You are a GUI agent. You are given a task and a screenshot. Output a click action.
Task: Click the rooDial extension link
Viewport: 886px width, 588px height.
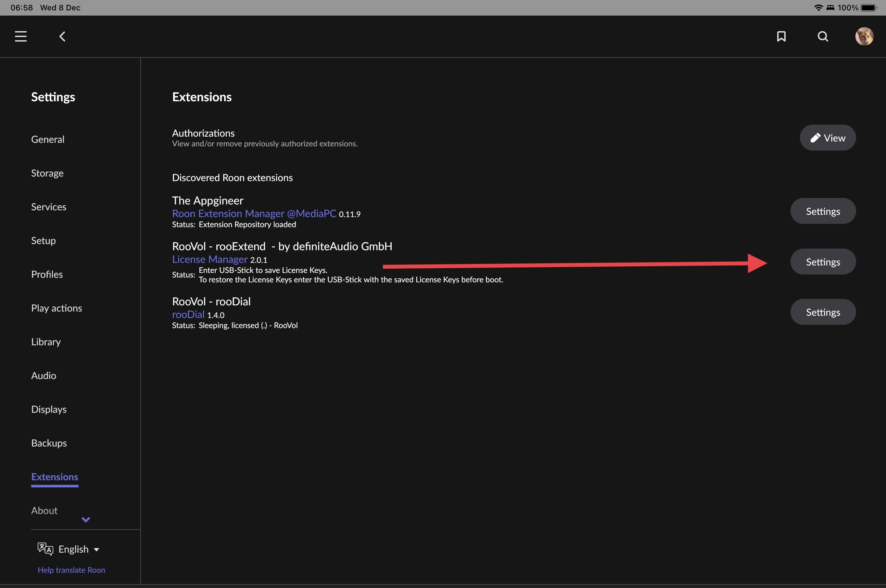click(188, 314)
